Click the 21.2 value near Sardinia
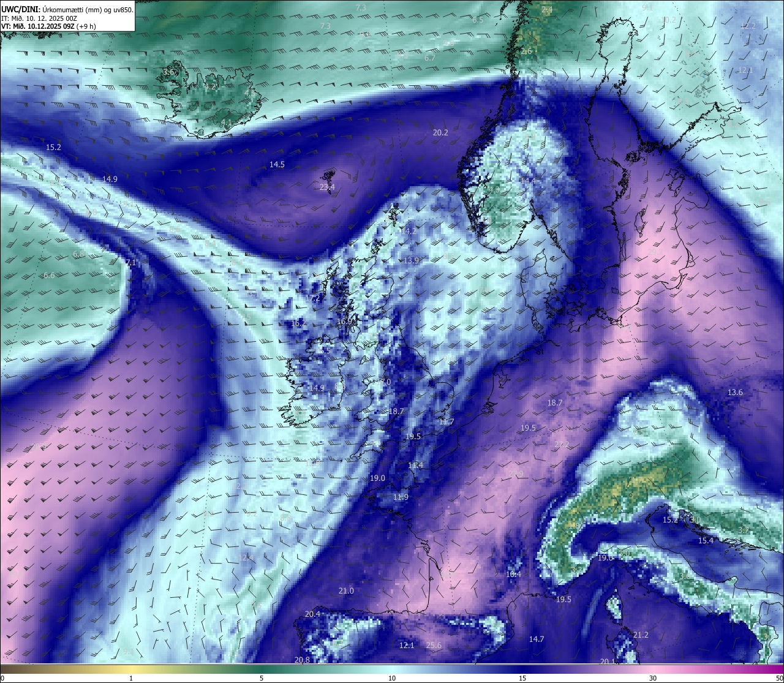This screenshot has width=784, height=683. pyautogui.click(x=641, y=635)
